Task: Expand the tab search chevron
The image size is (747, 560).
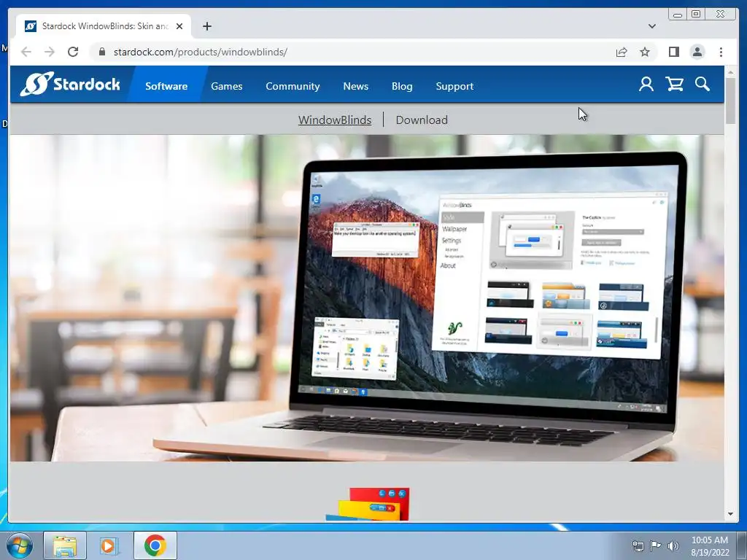Action: [651, 26]
